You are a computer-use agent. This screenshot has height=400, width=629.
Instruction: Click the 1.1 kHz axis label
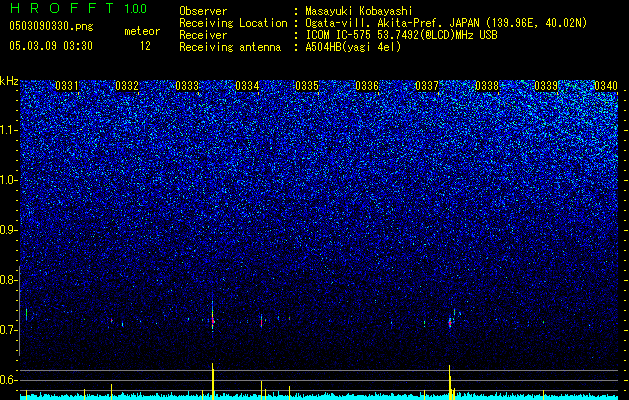coord(9,130)
